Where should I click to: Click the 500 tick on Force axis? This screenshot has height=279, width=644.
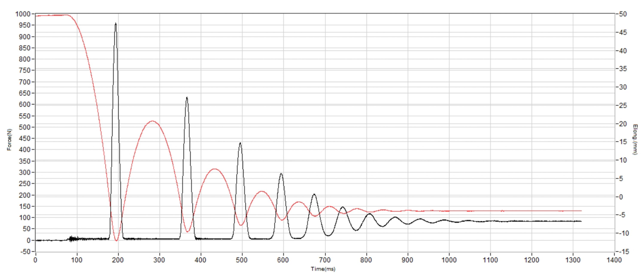[24, 127]
